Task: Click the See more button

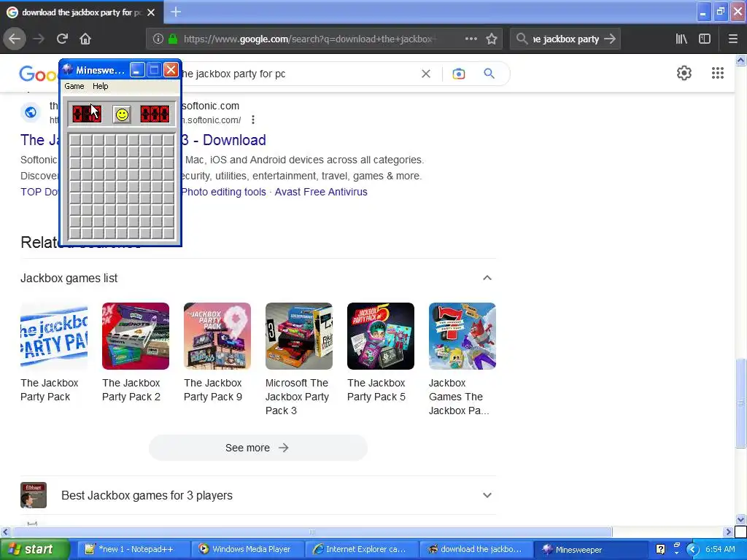Action: tap(258, 448)
